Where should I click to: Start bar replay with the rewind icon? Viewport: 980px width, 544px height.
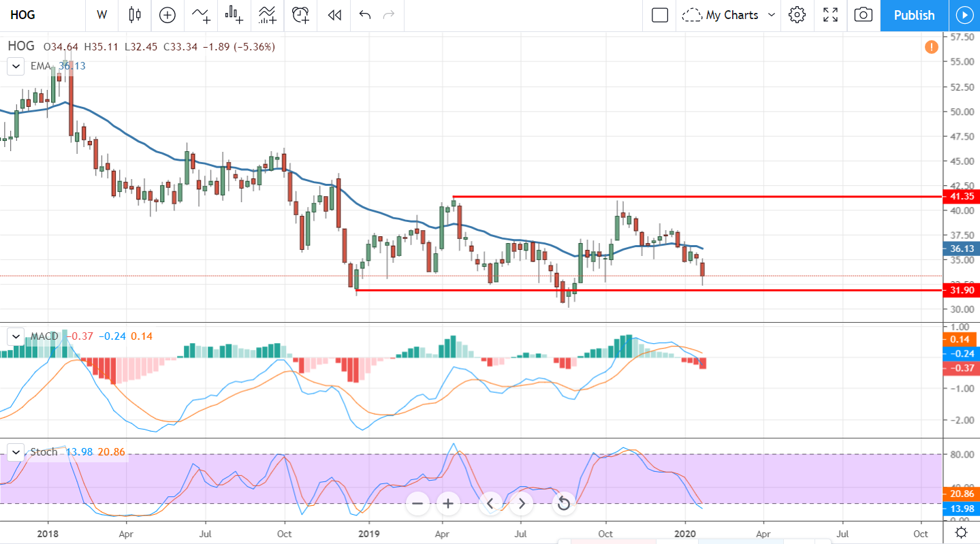point(334,15)
